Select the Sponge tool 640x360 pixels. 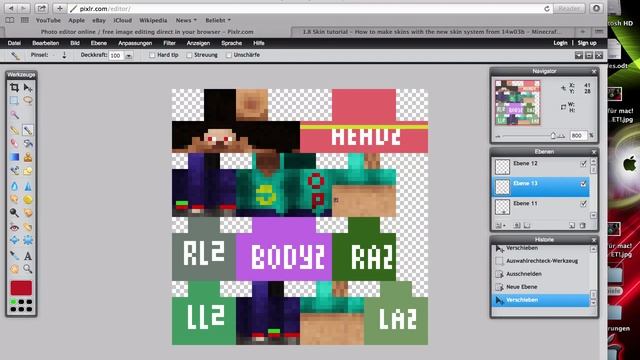click(28, 199)
